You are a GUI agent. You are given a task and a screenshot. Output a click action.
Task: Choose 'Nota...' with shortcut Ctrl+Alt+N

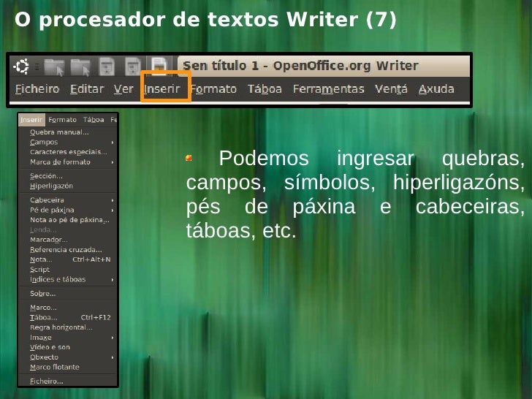68,259
